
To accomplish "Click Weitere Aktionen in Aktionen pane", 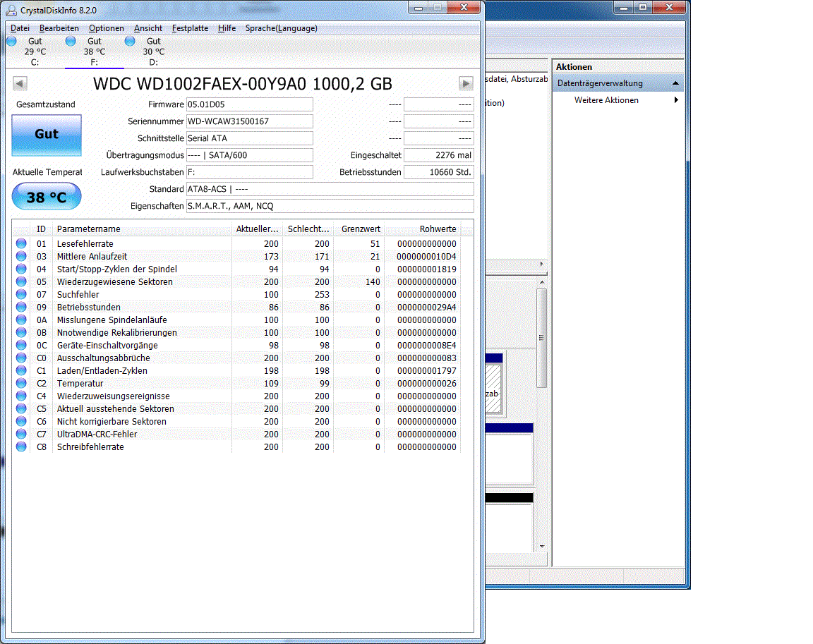I will (x=606, y=100).
